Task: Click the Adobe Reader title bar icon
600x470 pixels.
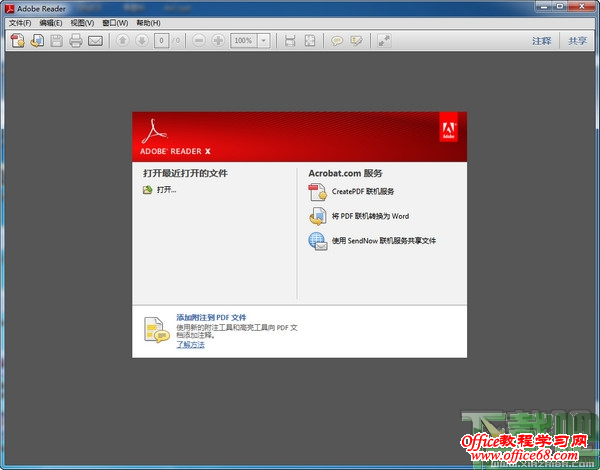Action: click(x=10, y=8)
